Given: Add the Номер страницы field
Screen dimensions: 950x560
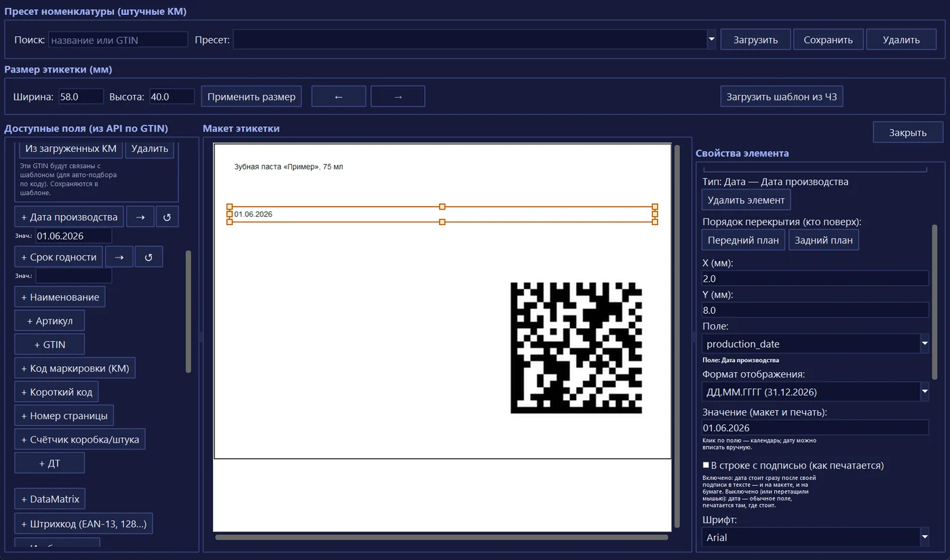Looking at the screenshot, I should pyautogui.click(x=64, y=416).
